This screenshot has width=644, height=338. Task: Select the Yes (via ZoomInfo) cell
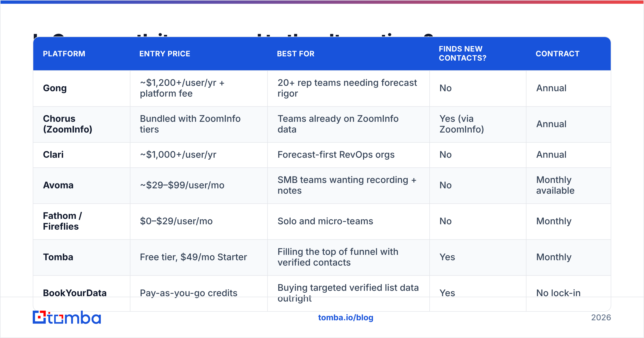[462, 124]
